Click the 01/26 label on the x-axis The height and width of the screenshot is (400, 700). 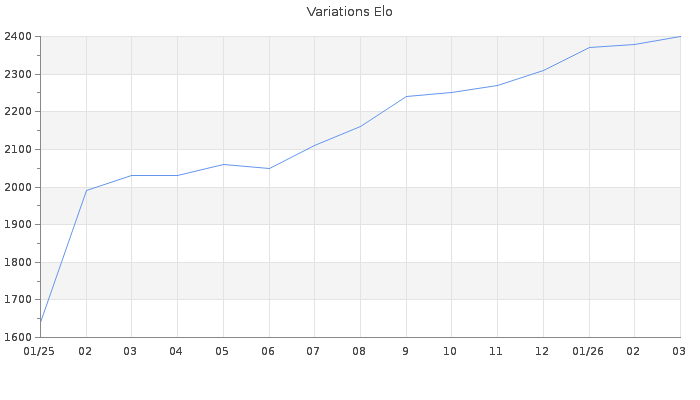588,351
